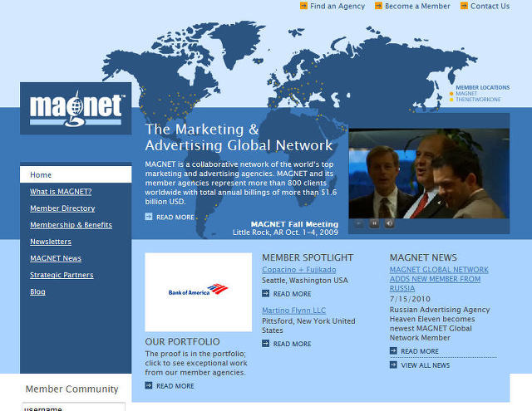This screenshot has height=411, width=532.
Task: Click the THENETWORKONE legend dot
Action: pos(451,100)
